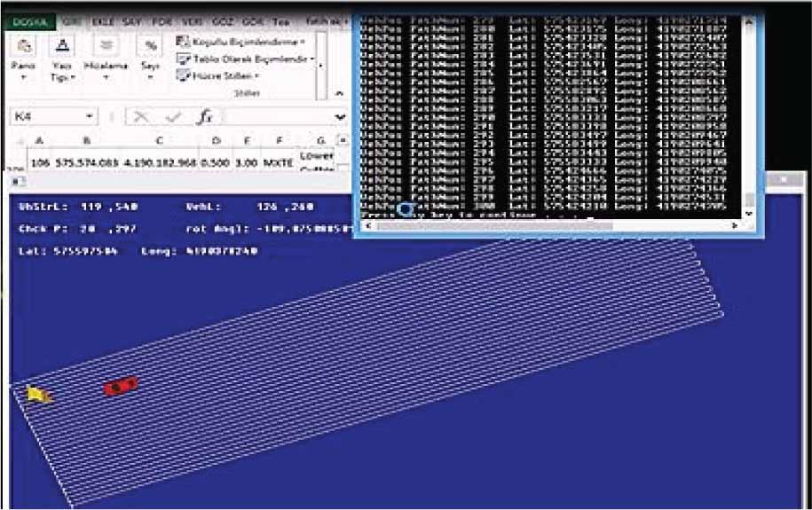The image size is (812, 510).
Task: Select cell containing 575.574.083
Action: [x=87, y=163]
